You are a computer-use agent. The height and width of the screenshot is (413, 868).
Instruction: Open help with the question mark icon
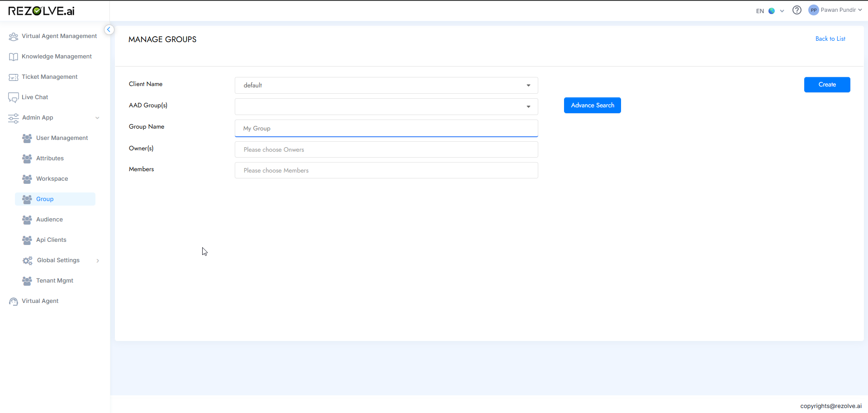797,10
